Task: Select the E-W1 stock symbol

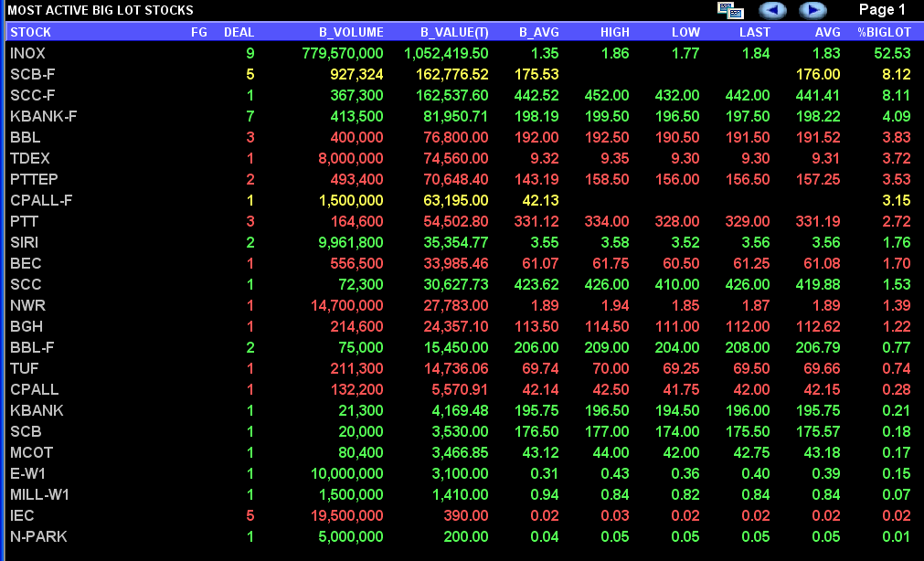Action: coord(27,474)
